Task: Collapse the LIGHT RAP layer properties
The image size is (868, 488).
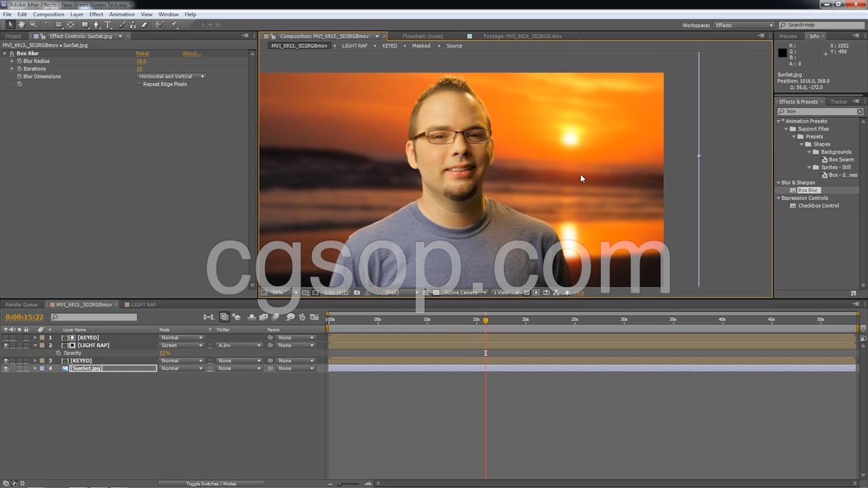Action: [35, 345]
